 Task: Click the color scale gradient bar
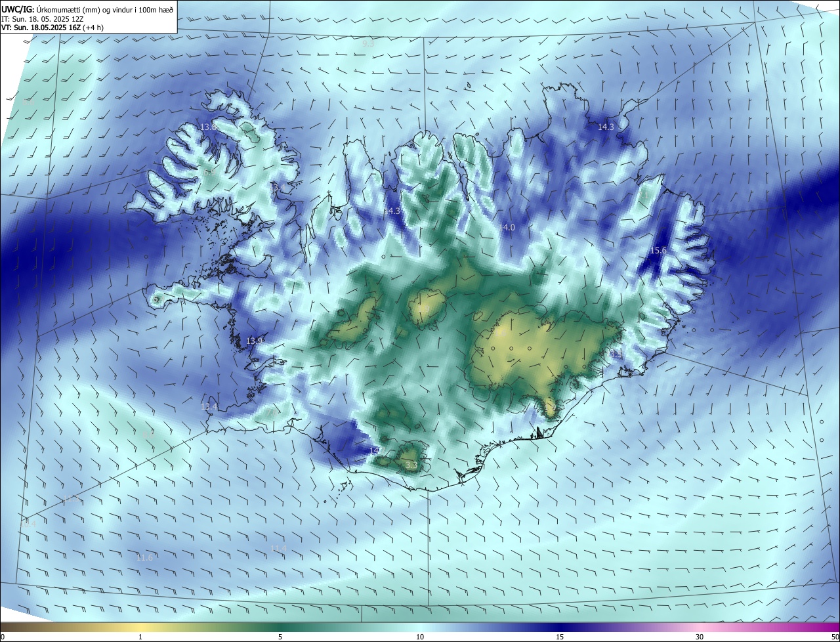(420, 627)
